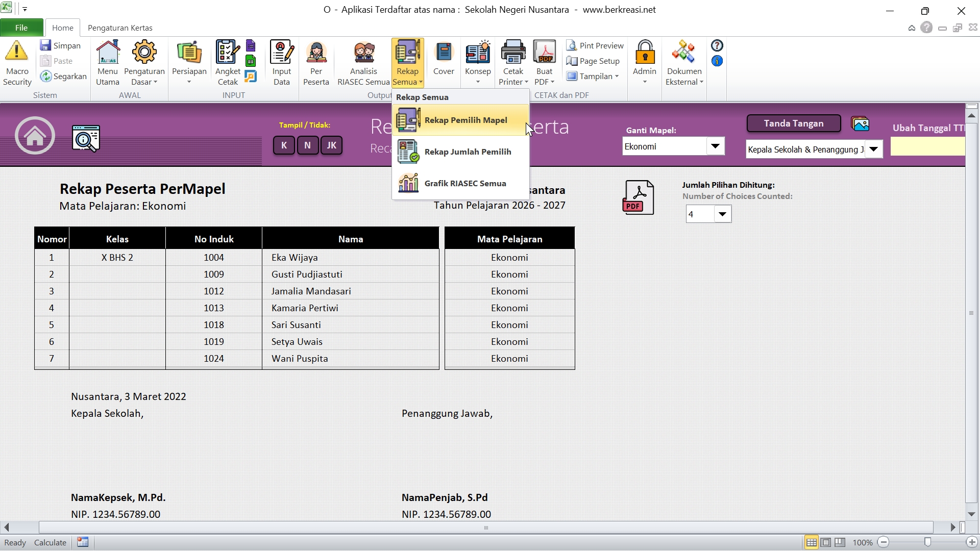
Task: Expand the Ganti Mapel Ekonomi dropdown
Action: coord(715,146)
